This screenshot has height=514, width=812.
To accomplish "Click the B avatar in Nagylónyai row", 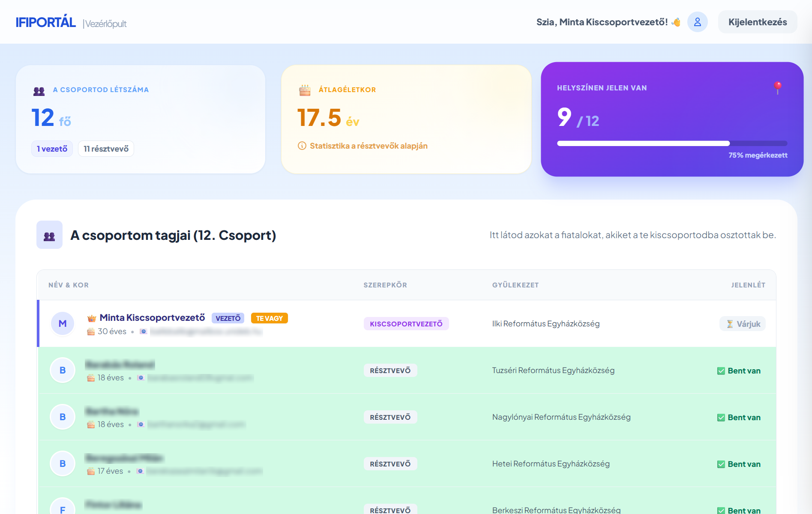I will 63,417.
